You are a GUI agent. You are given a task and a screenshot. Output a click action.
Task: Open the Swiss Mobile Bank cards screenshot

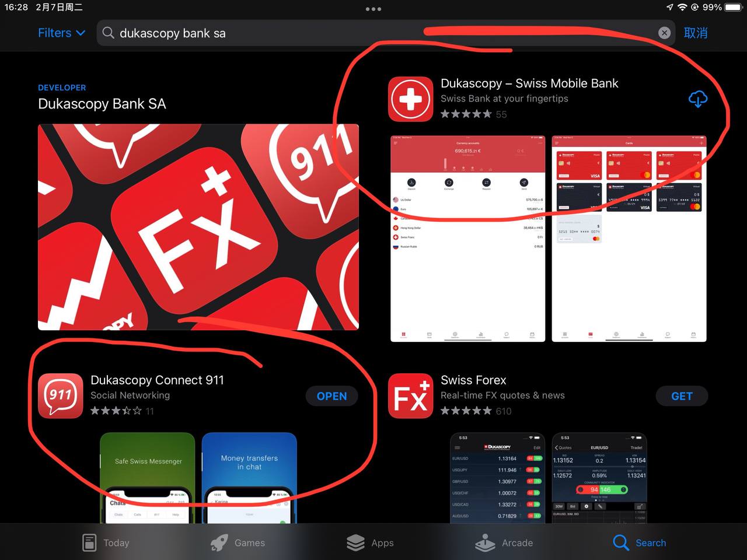629,239
